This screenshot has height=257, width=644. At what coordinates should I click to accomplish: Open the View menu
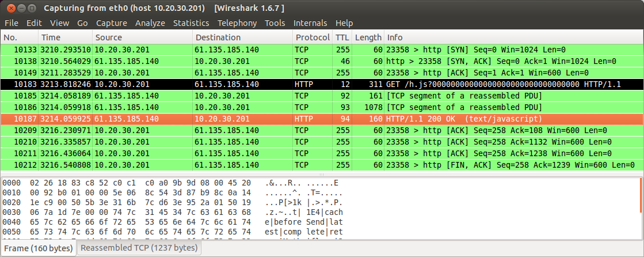59,23
